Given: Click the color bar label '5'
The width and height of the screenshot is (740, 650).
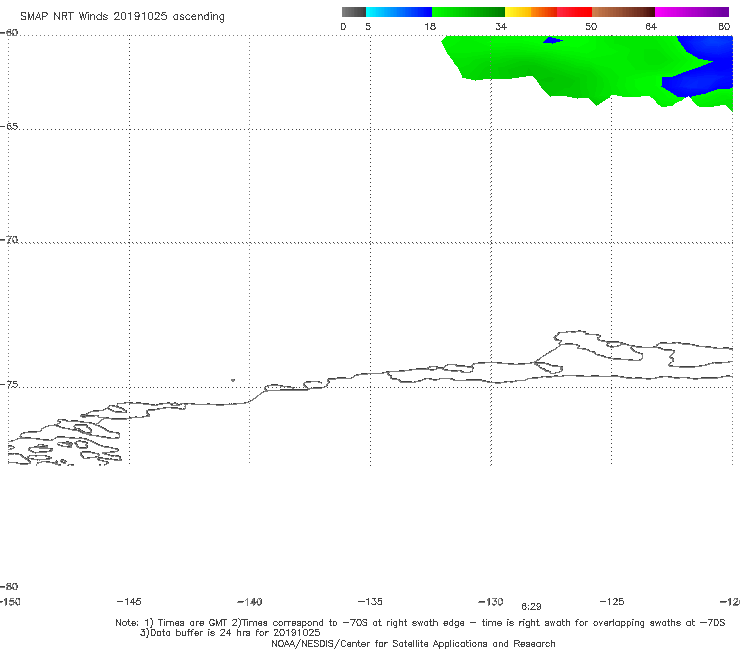Looking at the screenshot, I should [368, 27].
